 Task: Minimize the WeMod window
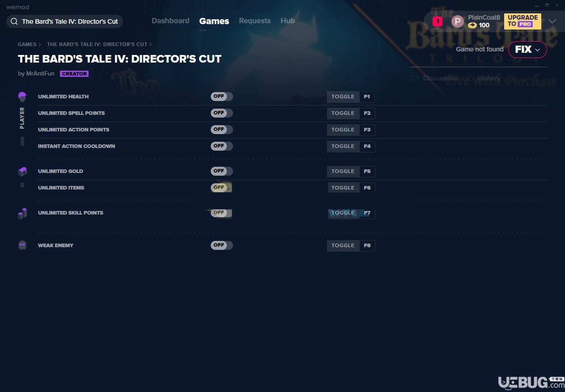click(x=537, y=5)
